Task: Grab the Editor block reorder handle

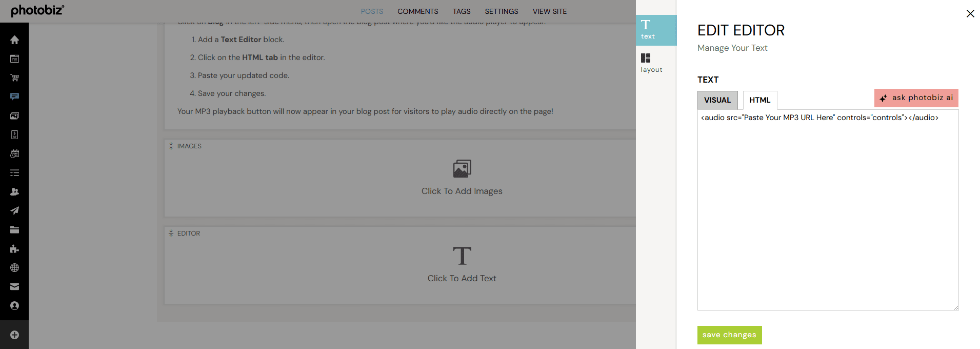Action: (x=171, y=234)
